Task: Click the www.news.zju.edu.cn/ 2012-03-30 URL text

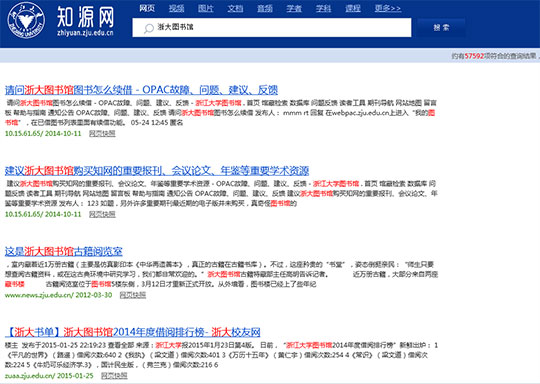Action: [59, 295]
